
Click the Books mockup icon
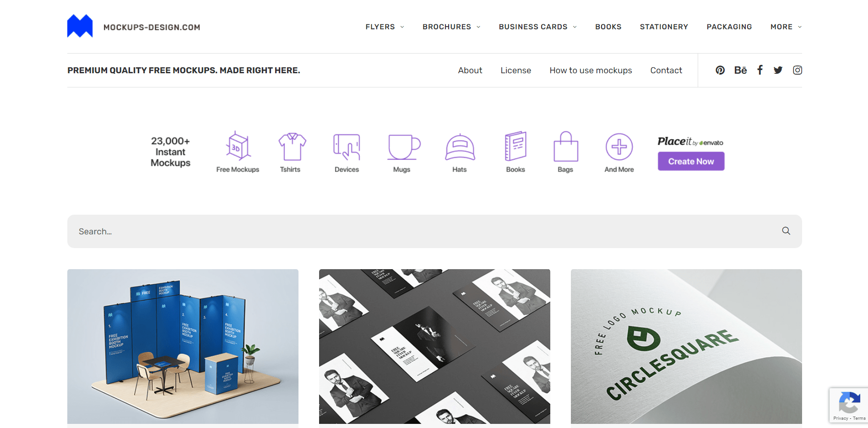515,146
